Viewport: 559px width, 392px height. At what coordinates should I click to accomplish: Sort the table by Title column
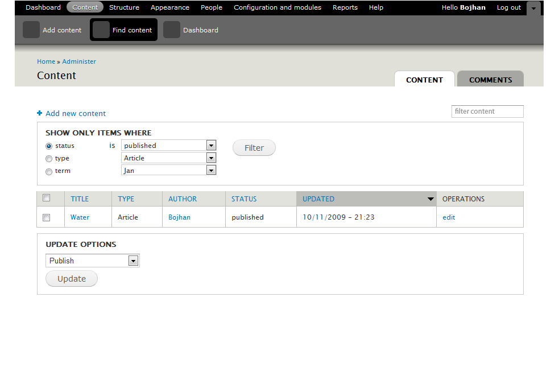click(80, 199)
